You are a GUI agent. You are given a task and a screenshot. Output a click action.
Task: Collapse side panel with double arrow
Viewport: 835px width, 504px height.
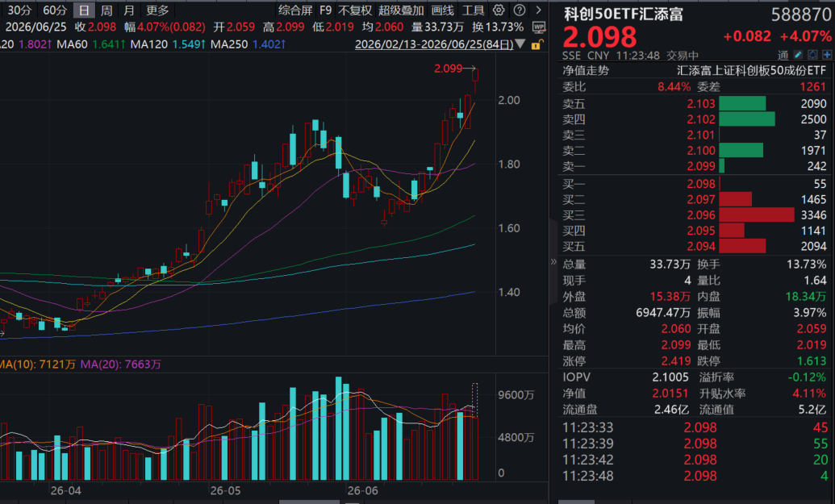point(553,261)
